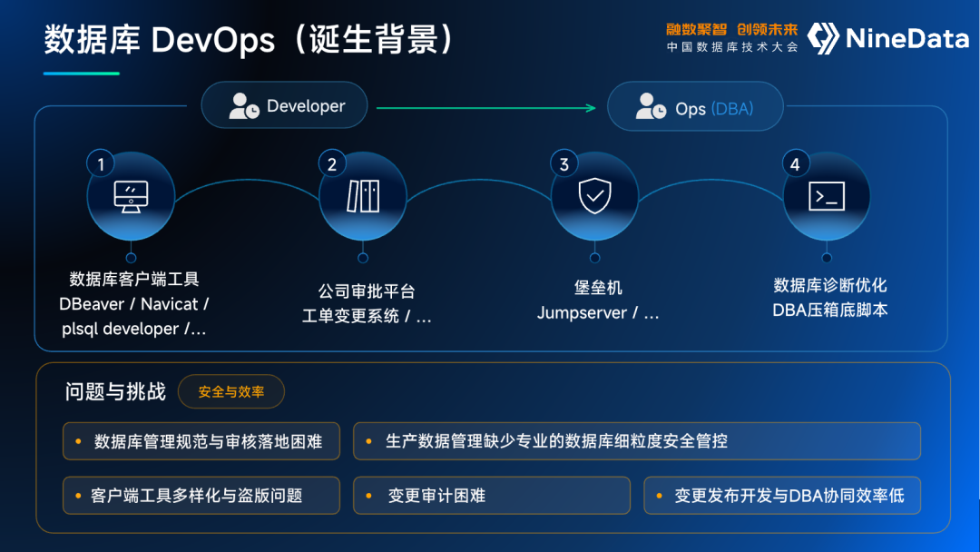The width and height of the screenshot is (980, 552).
Task: Click the green arrow between Developer and Ops
Action: 486,108
